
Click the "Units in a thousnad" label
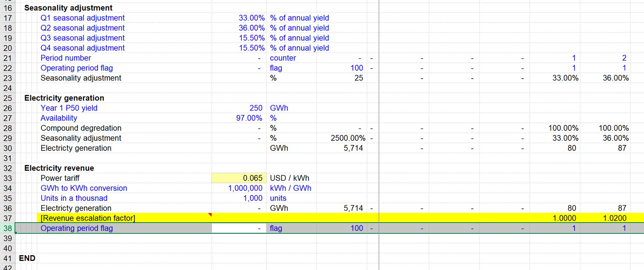(74, 198)
